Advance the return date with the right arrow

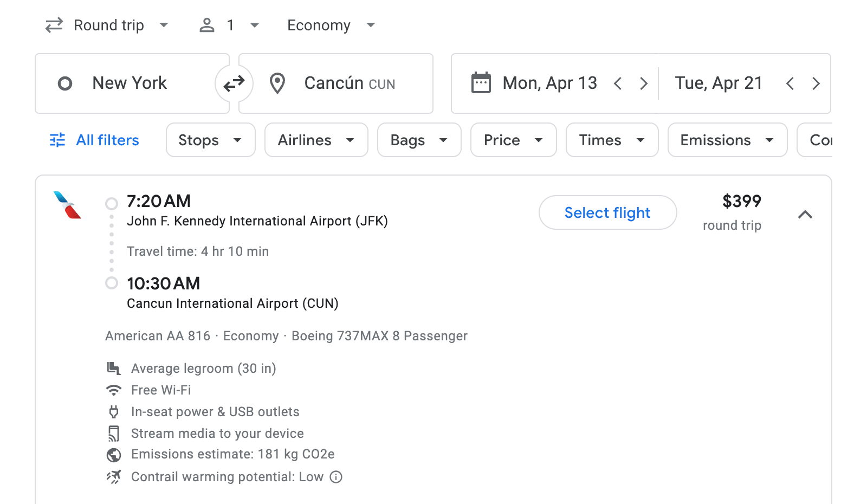tap(816, 83)
